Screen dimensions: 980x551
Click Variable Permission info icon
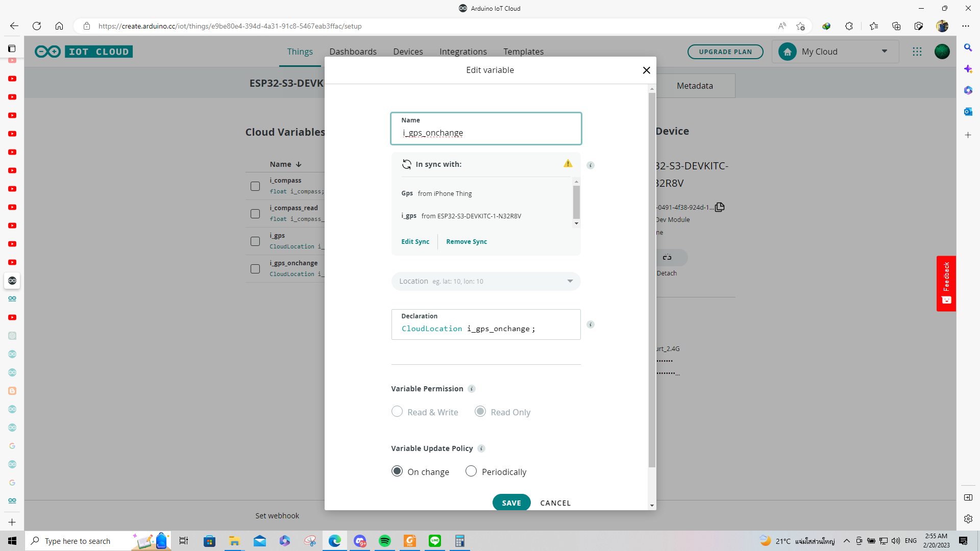click(x=472, y=389)
